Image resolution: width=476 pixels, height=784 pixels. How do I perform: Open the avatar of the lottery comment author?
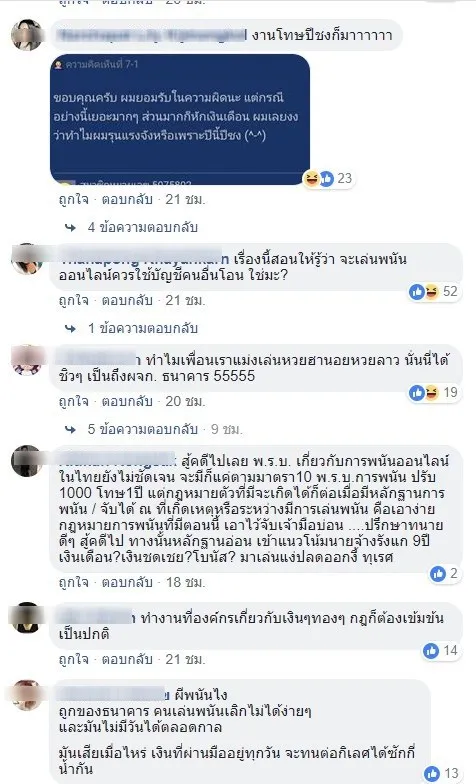(x=27, y=360)
